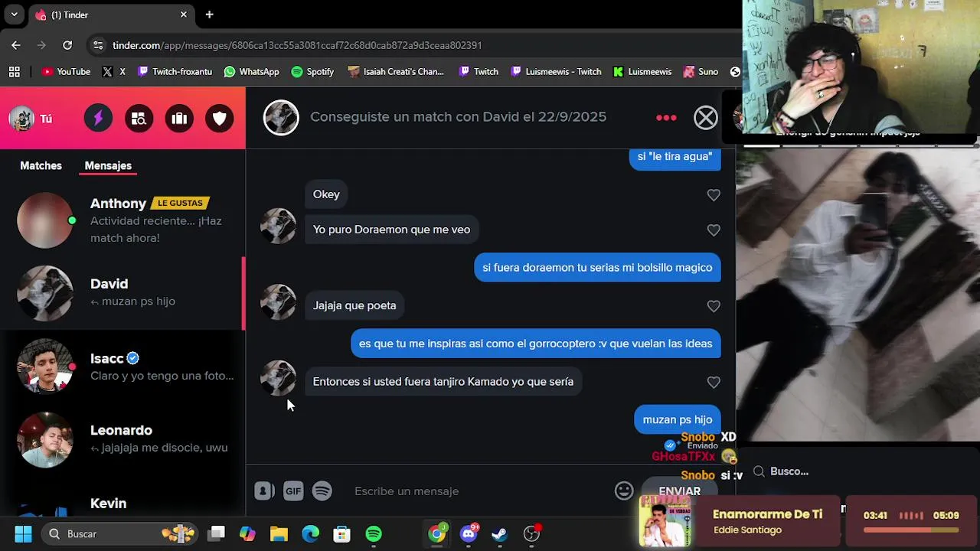
Task: Open David's profile avatar in chat header
Action: coord(281,118)
